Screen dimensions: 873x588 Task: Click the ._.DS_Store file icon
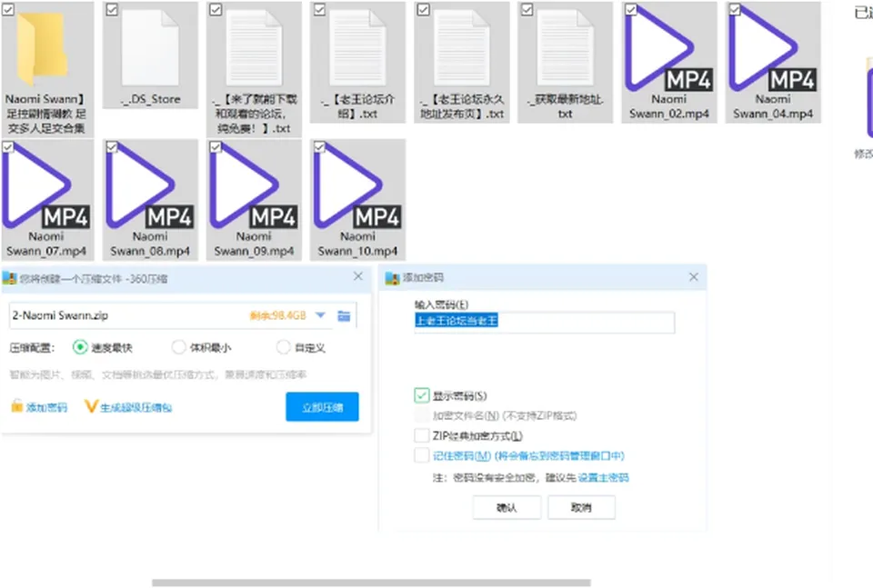tap(150, 48)
